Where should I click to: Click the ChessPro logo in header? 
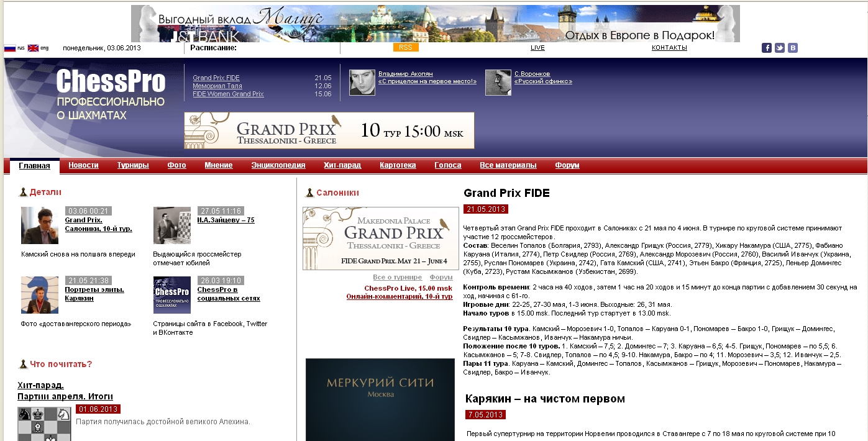111,82
